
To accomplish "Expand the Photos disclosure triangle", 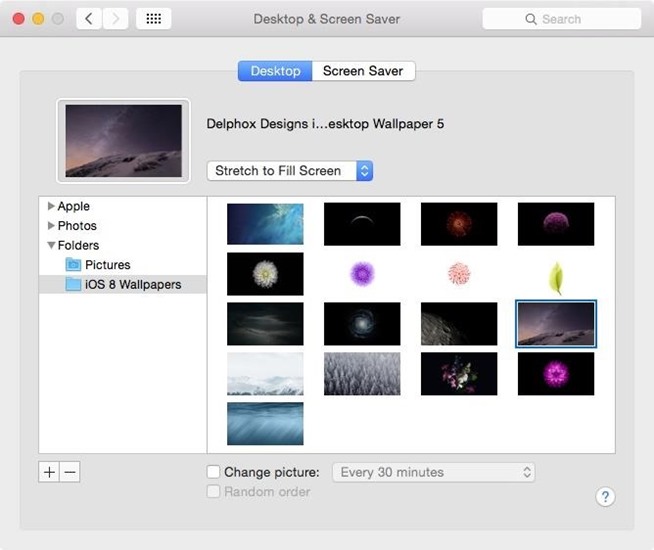I will (x=51, y=226).
